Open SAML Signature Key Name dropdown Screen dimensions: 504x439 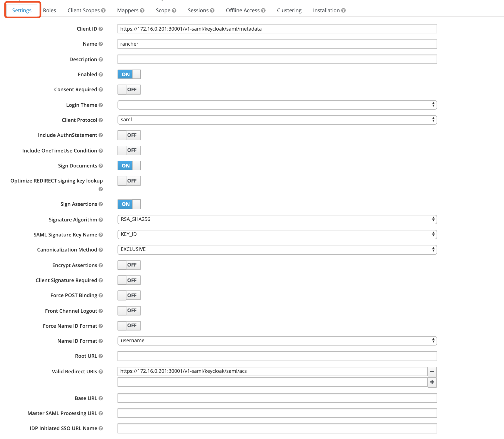coord(277,235)
